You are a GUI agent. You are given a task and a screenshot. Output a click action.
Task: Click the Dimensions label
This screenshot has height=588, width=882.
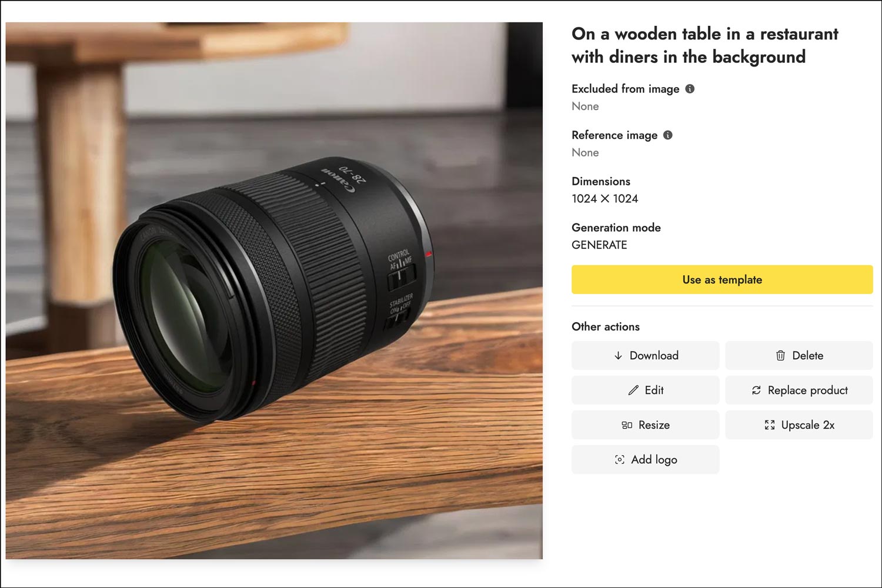tap(600, 182)
